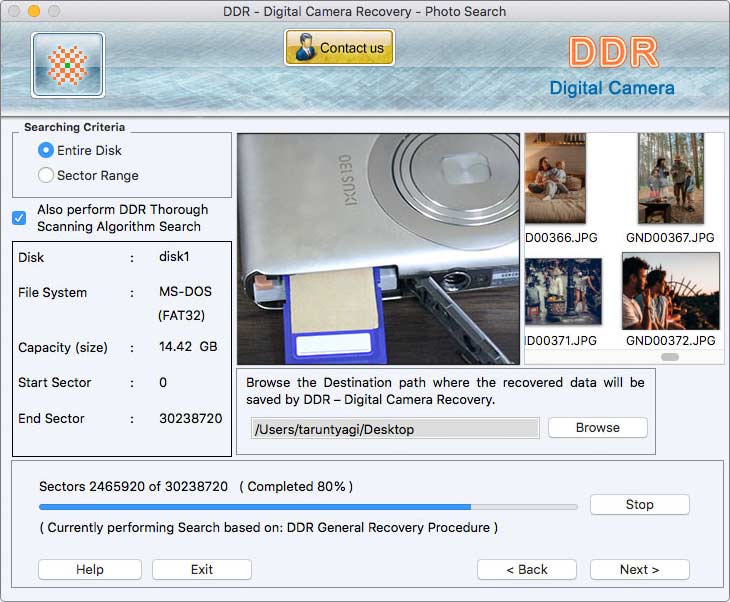Select the D00371.JPG market photo thumbnail
The image size is (730, 602).
tap(563, 291)
